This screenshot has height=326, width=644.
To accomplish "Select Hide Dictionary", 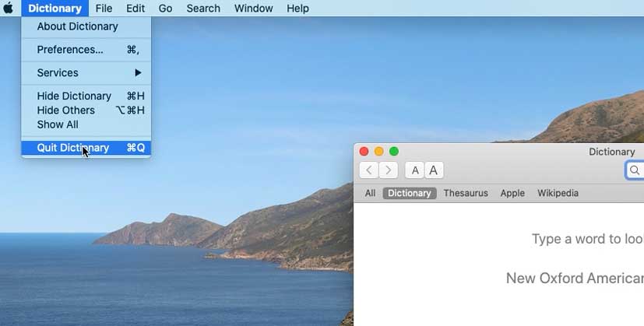I will 86,96.
